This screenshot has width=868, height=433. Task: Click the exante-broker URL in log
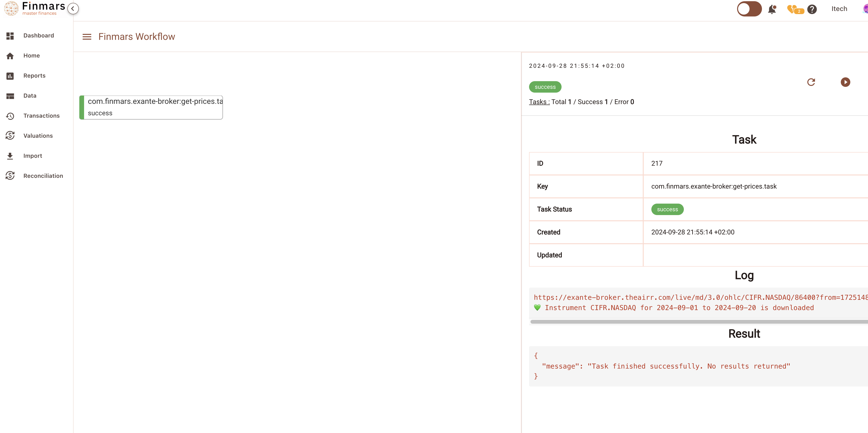click(701, 297)
